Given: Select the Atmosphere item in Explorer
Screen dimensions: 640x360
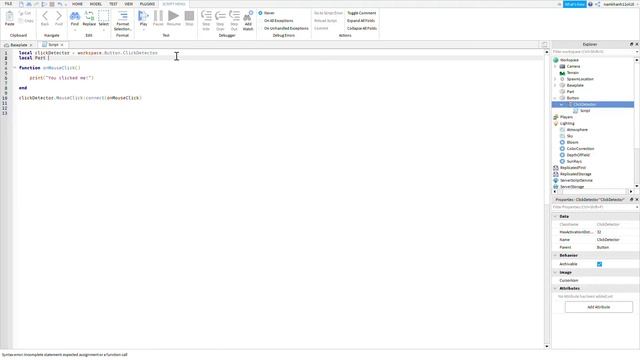Looking at the screenshot, I should [x=577, y=130].
